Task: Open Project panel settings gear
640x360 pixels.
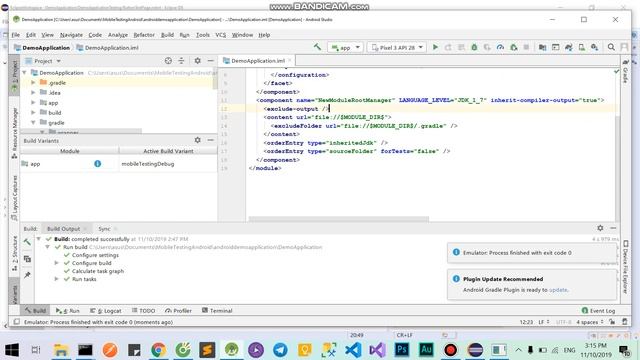Action: pos(198,61)
